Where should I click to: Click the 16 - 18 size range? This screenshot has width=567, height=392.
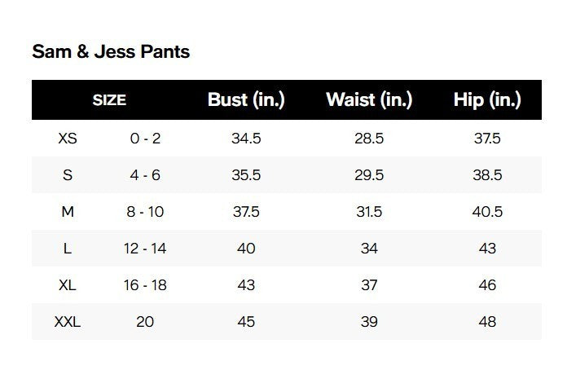pos(145,285)
